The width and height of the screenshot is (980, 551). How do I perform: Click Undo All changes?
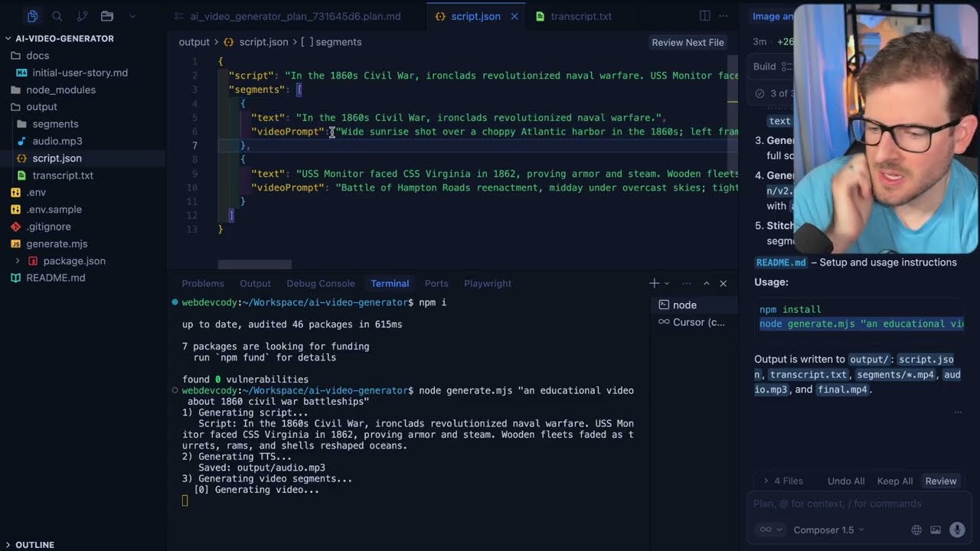(x=846, y=481)
